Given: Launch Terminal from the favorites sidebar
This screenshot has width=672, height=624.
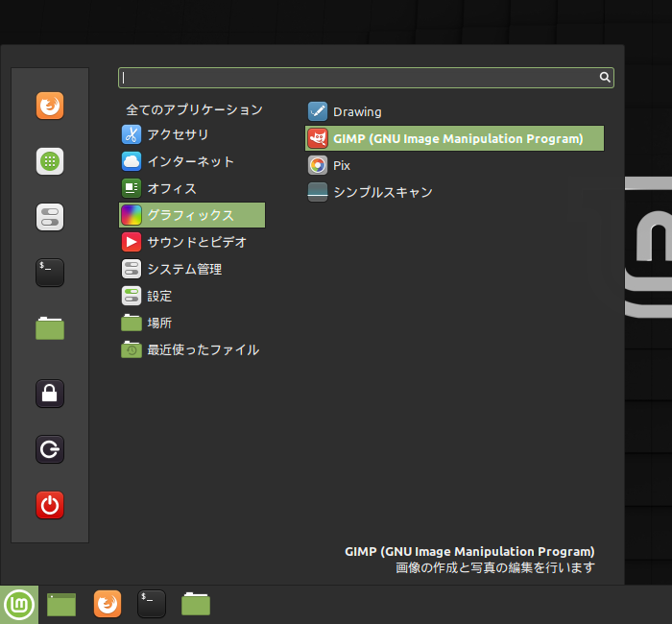Looking at the screenshot, I should click(50, 273).
